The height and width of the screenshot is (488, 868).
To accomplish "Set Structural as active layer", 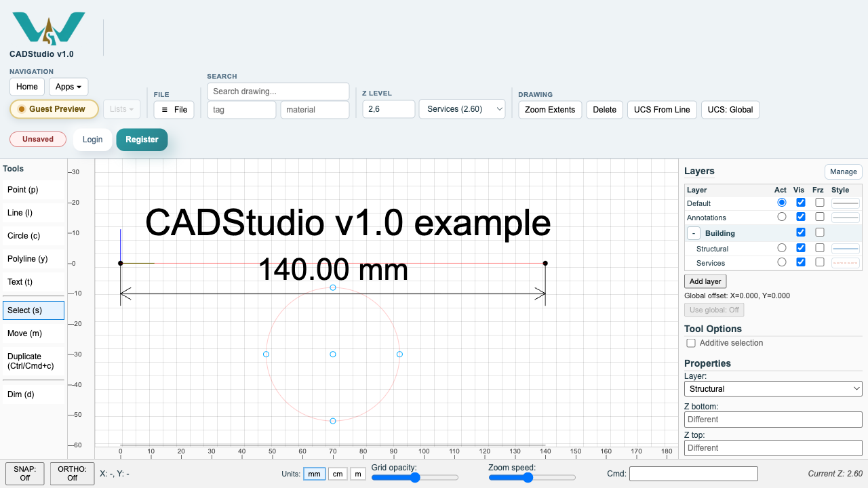I will click(x=782, y=248).
